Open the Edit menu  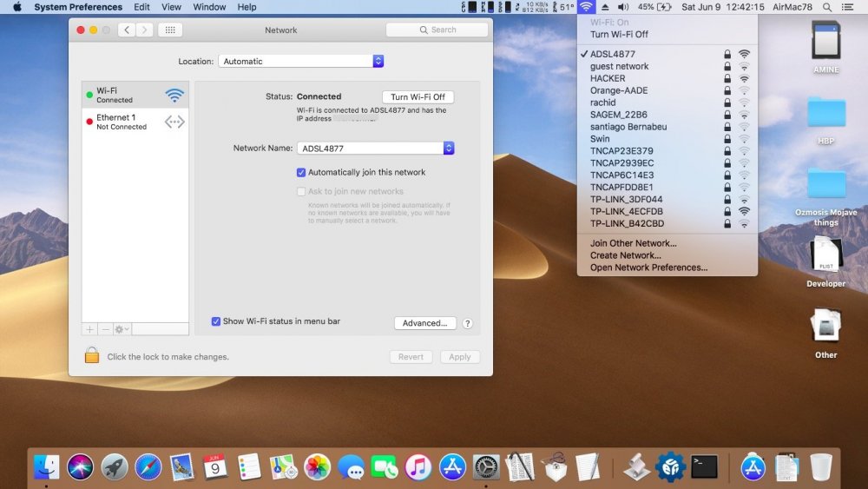click(x=141, y=7)
